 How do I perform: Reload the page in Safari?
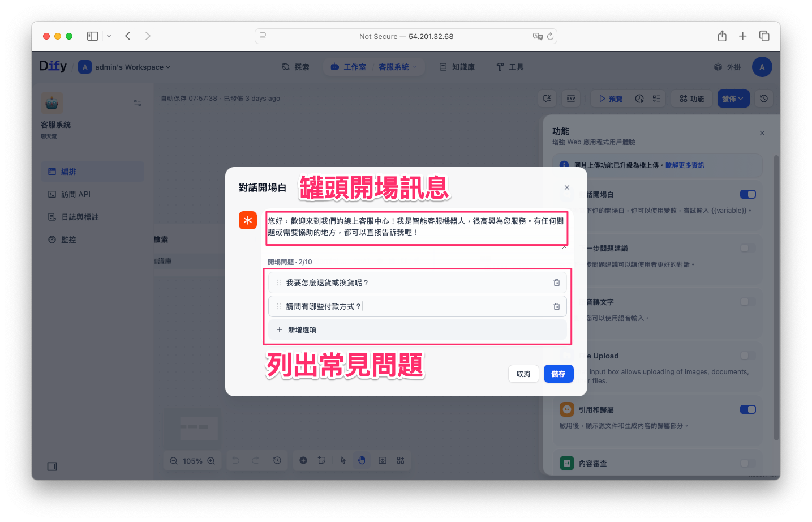pos(550,36)
